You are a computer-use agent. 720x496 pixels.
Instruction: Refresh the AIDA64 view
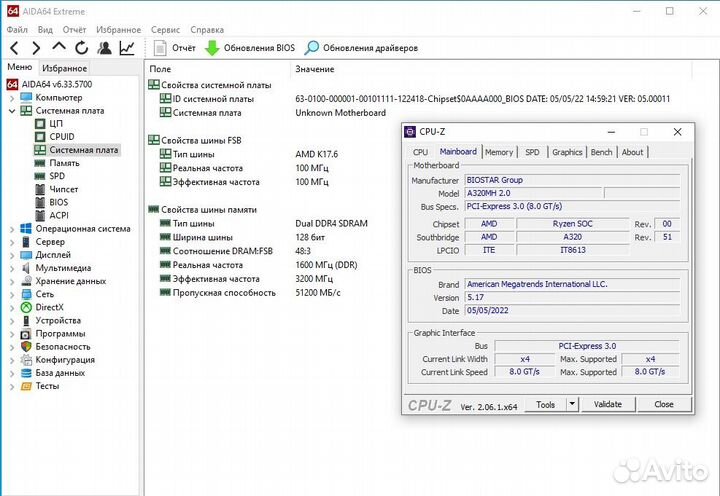click(82, 48)
